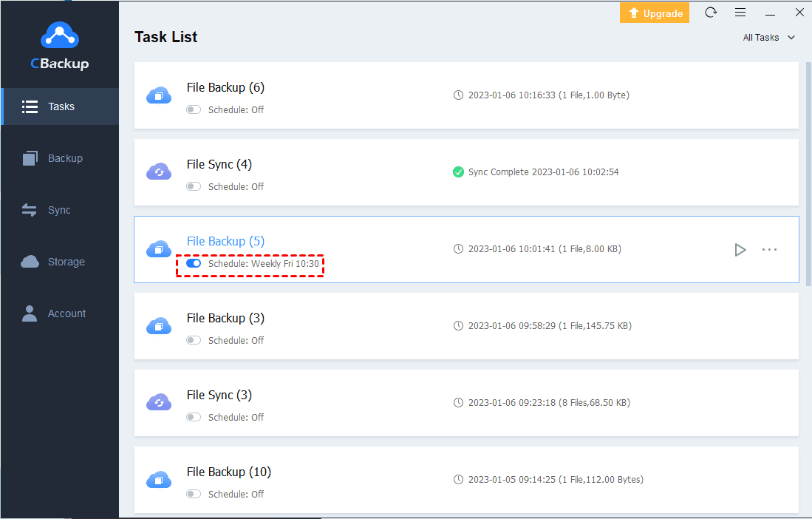Enable schedule toggle for File Sync (3)
Screen dimensions: 812x519
[x=194, y=417]
